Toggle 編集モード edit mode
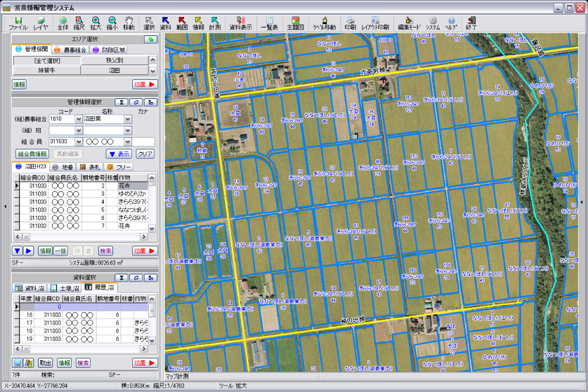 click(409, 23)
